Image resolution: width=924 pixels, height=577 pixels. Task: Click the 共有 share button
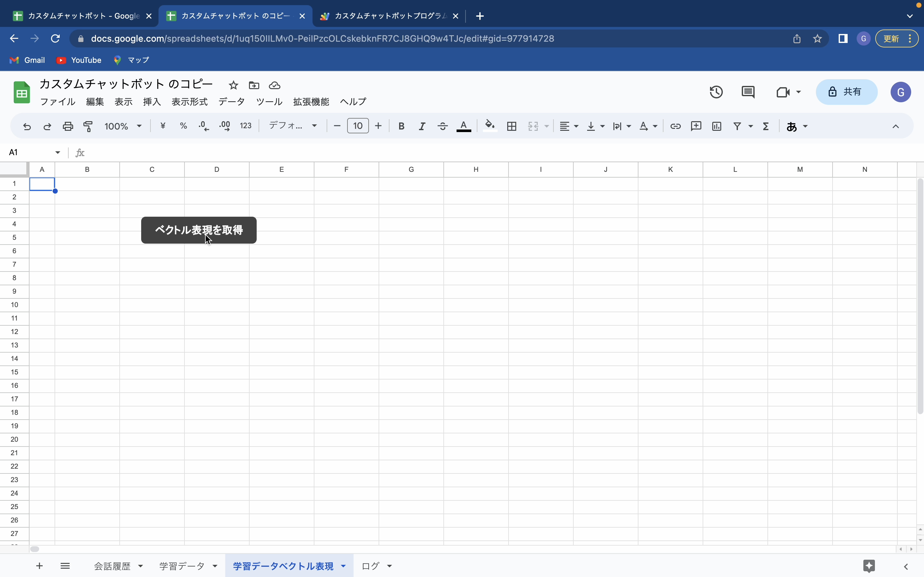point(846,92)
